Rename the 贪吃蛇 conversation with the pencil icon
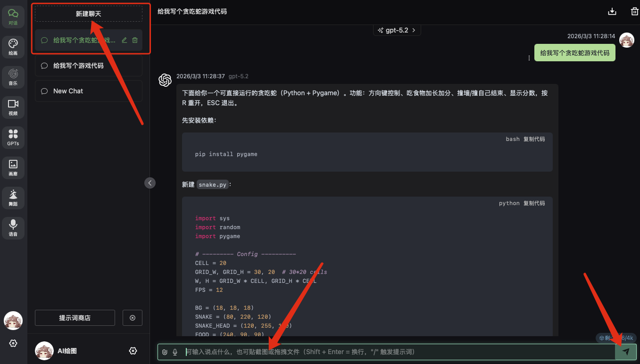The height and width of the screenshot is (364, 640). (125, 41)
